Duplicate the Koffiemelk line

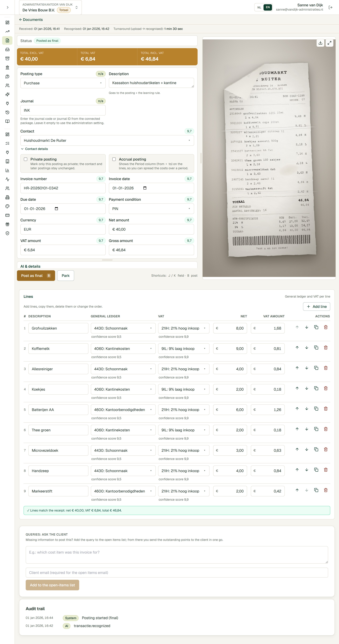point(316,348)
